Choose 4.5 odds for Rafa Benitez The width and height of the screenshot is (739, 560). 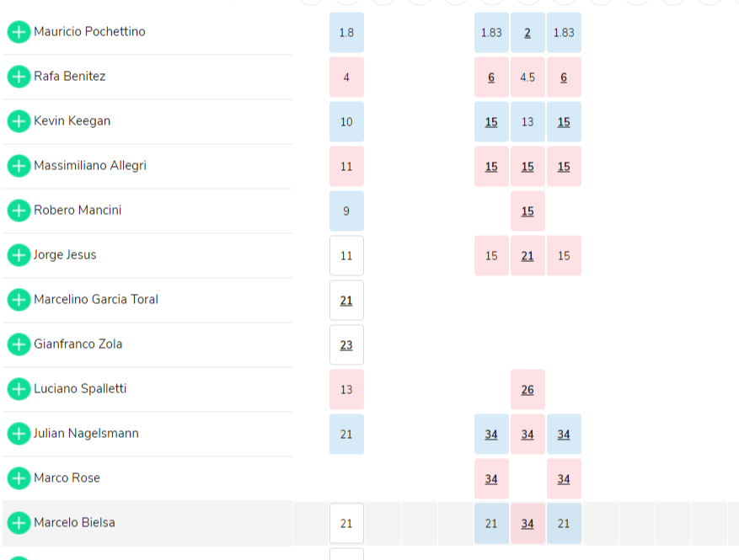pyautogui.click(x=527, y=77)
